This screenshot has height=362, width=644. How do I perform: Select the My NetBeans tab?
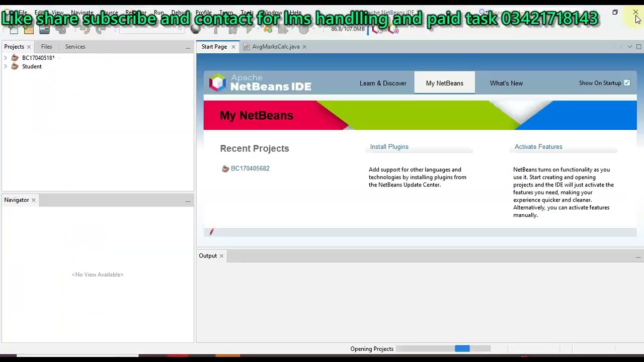pos(445,83)
